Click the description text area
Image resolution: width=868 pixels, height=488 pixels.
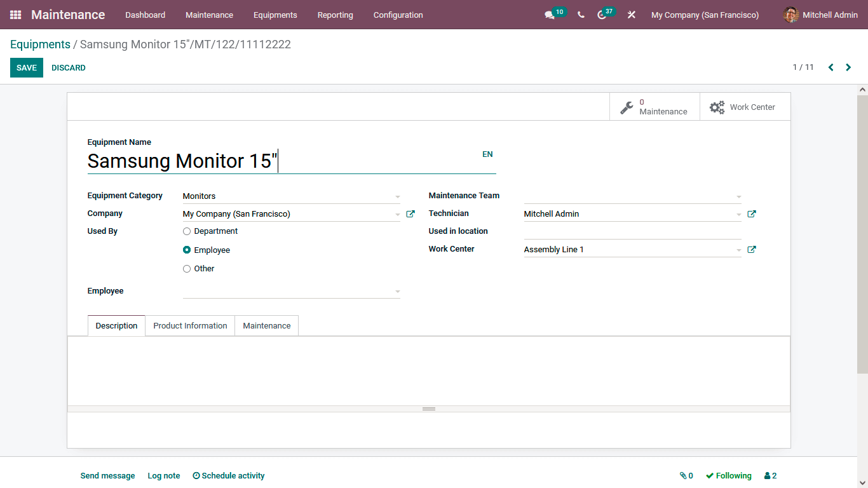pos(429,371)
